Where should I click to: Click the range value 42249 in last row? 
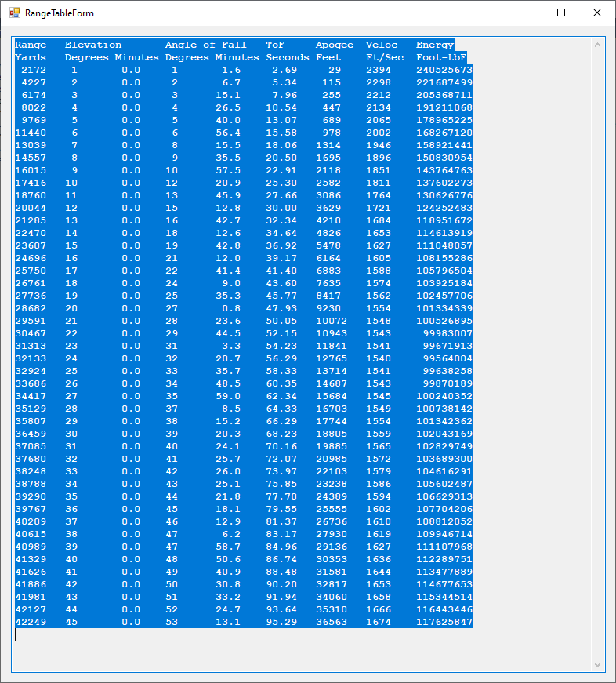click(x=31, y=622)
